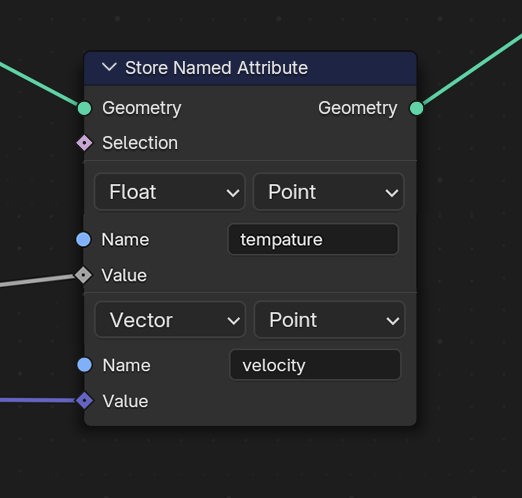
Task: Edit the velocity name field
Action: [315, 365]
